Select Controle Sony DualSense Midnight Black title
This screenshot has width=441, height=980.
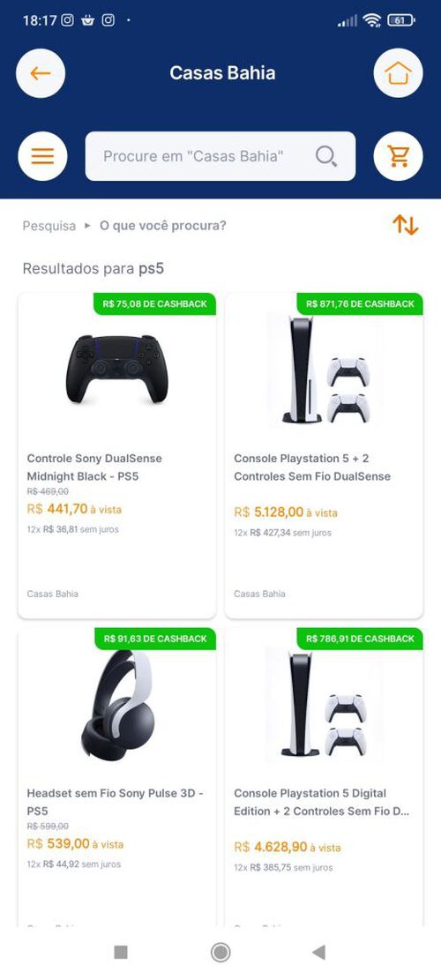coord(94,468)
